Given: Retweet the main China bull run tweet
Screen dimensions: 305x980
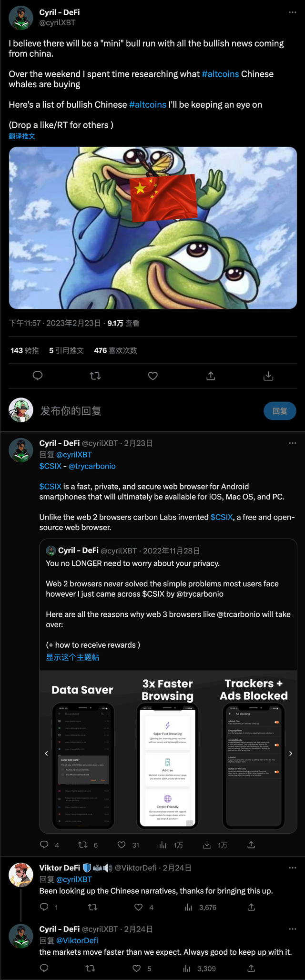Looking at the screenshot, I should 95,376.
